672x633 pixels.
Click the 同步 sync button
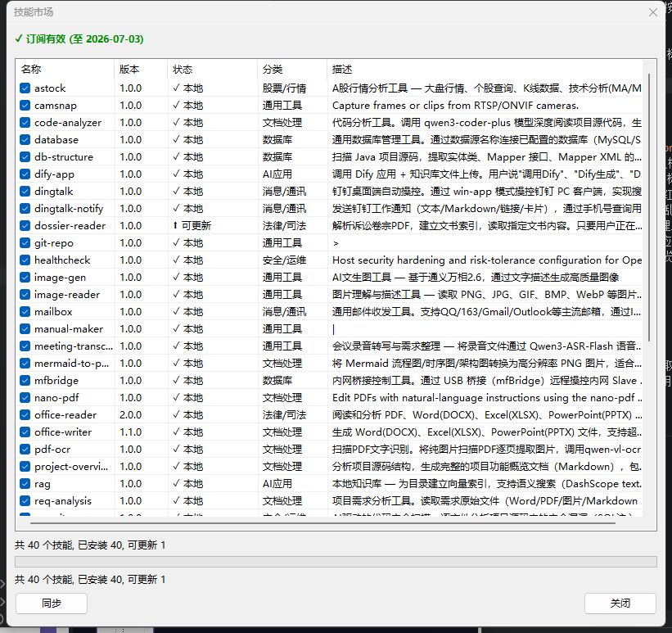coord(51,604)
